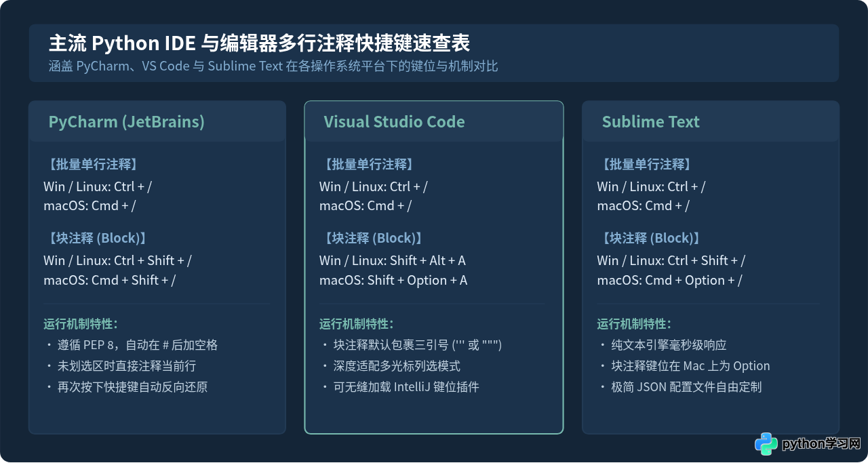This screenshot has height=463, width=868.
Task: Click PyCharm's "Win / Linux: Ctrl + Shift + /" line
Action: 118,261
